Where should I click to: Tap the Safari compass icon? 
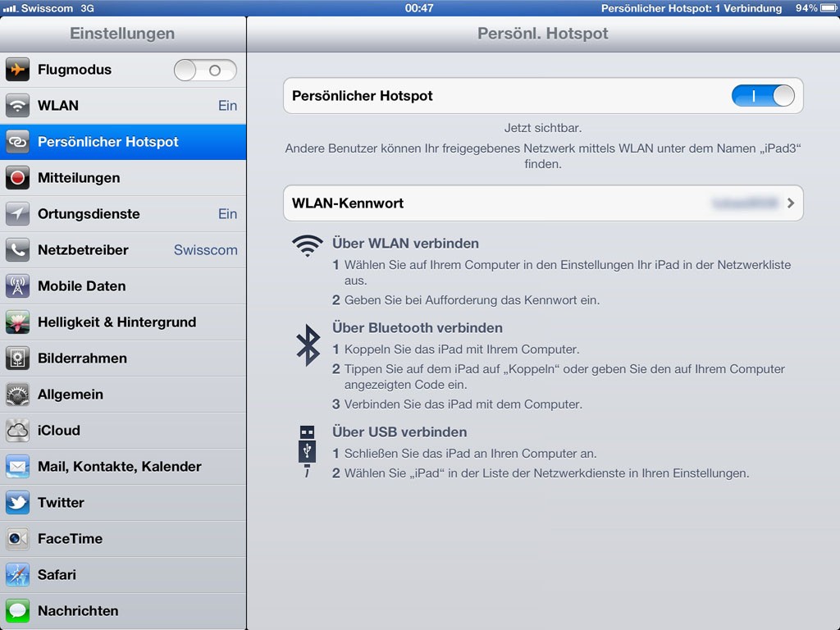(17, 575)
